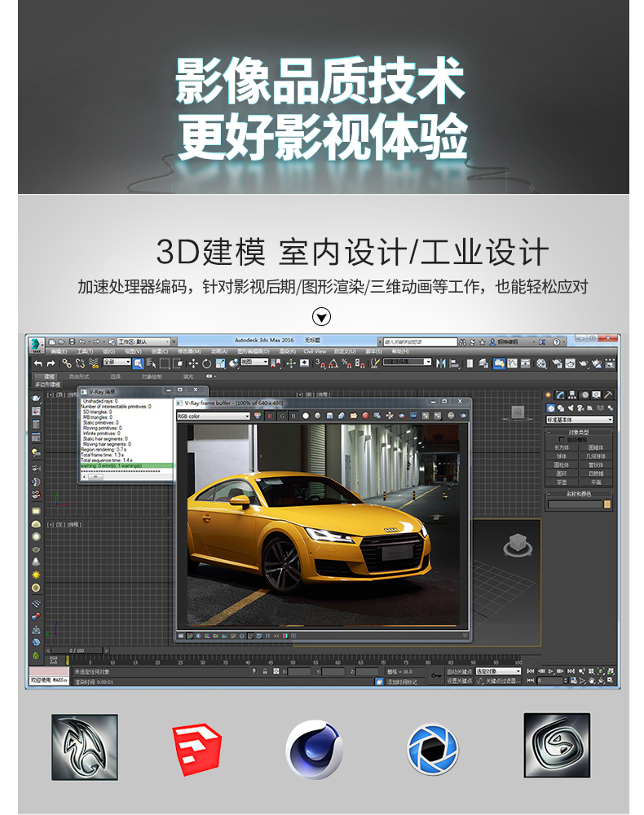The height and width of the screenshot is (815, 644).
Task: Click the rendered yellow car image
Action: [x=324, y=525]
